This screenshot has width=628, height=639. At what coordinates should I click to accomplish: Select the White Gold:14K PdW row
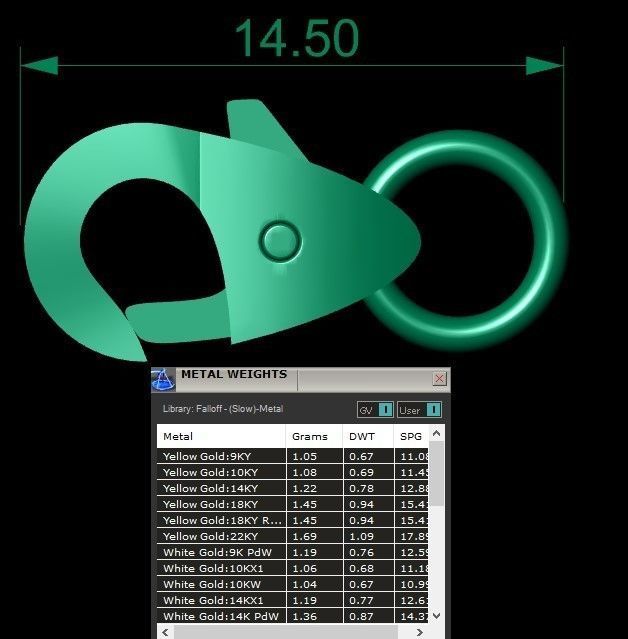(293, 616)
